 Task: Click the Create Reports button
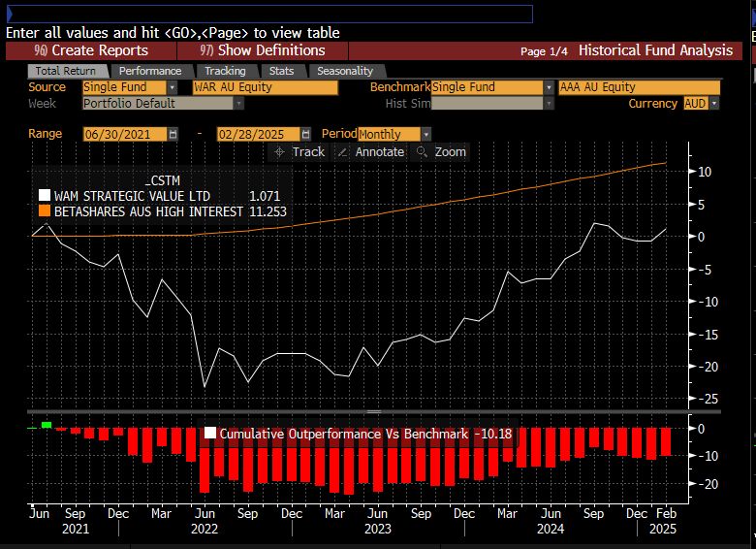coord(91,50)
